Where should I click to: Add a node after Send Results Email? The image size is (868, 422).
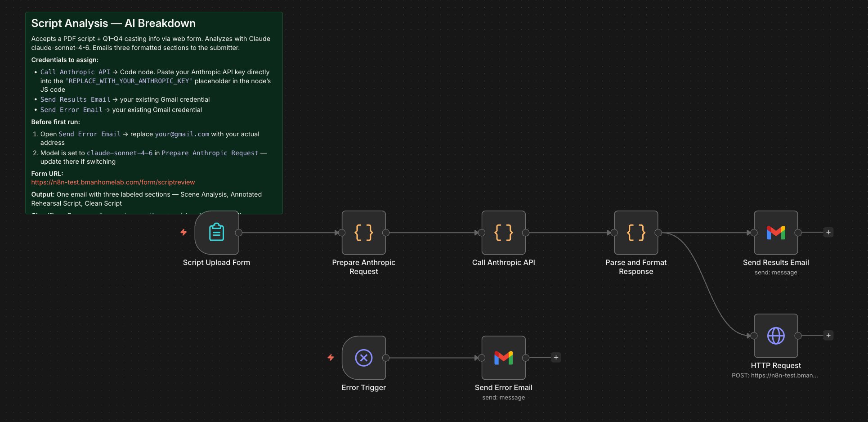(828, 232)
